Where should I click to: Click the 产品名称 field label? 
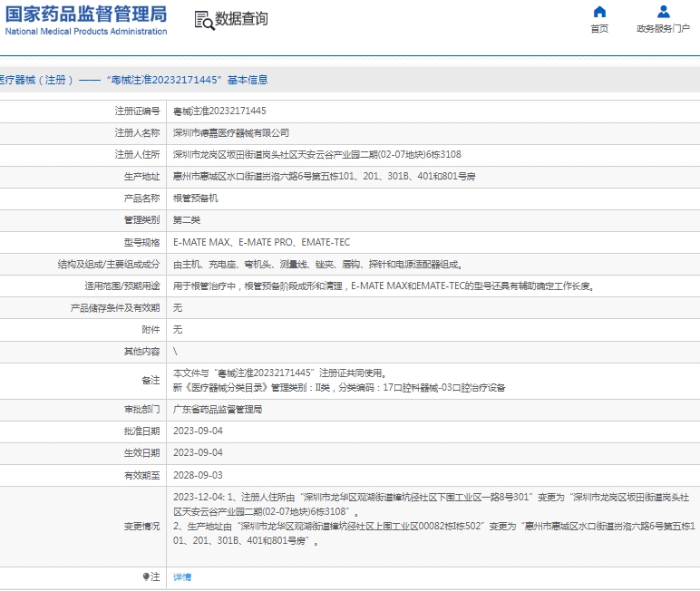(x=141, y=199)
